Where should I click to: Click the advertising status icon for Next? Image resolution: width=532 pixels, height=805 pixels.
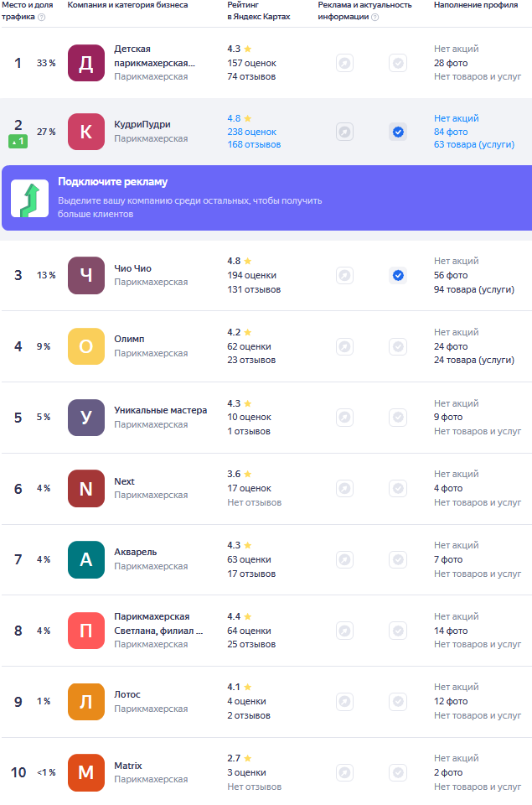344,488
